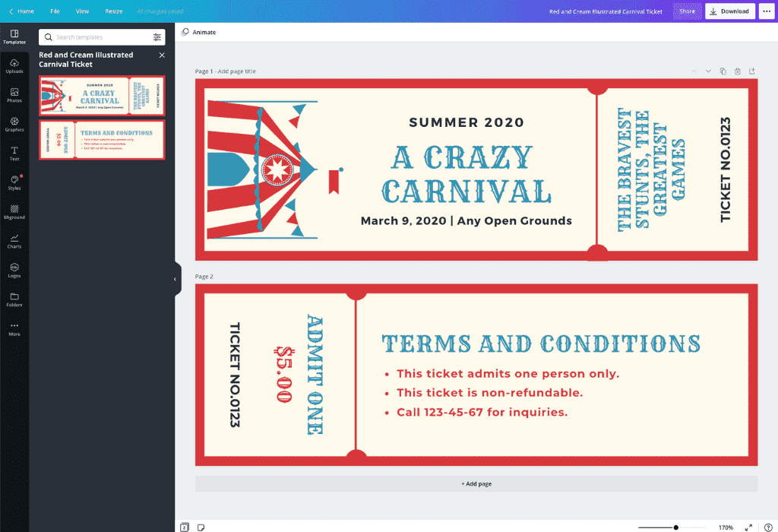Adjust the zoom slider handle
778x532 pixels.
tap(675, 527)
